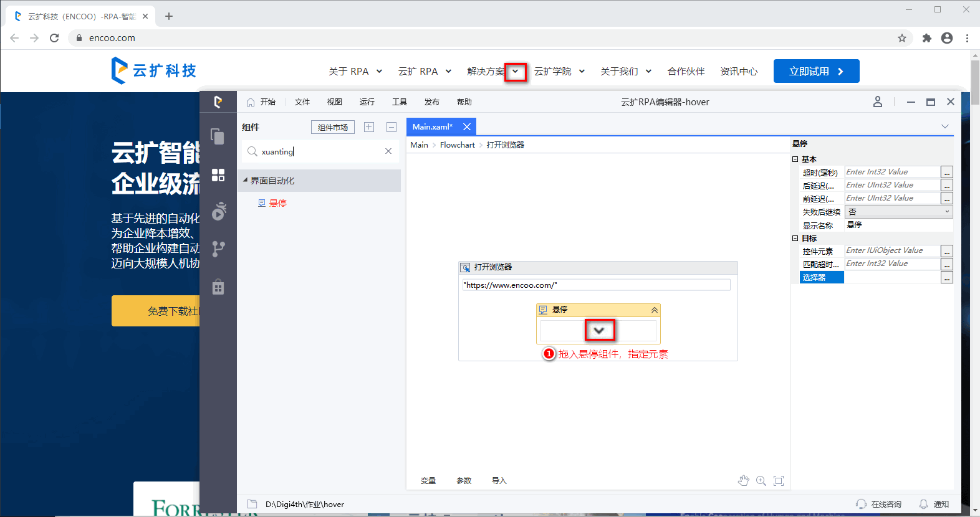Click the 资讯中心 link

click(739, 72)
